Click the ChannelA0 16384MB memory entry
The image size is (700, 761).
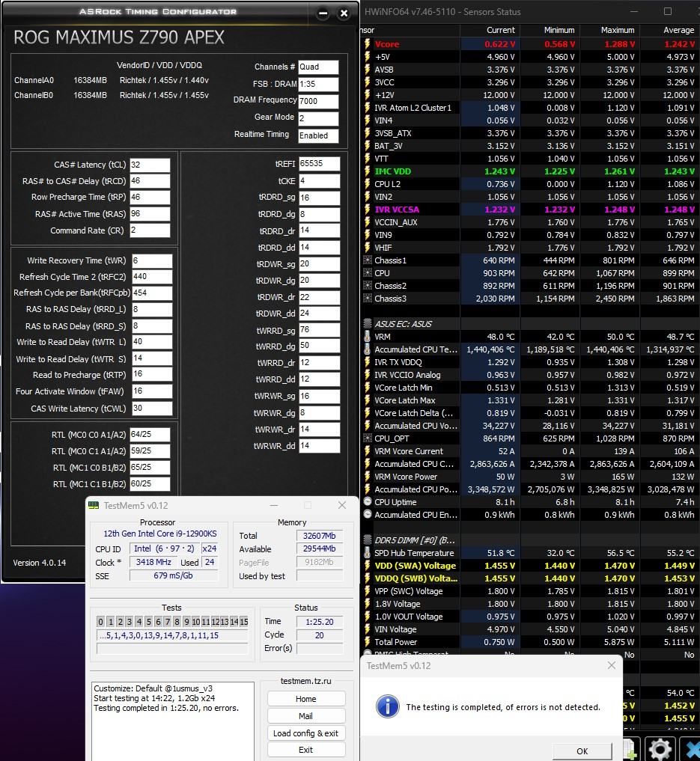90,80
